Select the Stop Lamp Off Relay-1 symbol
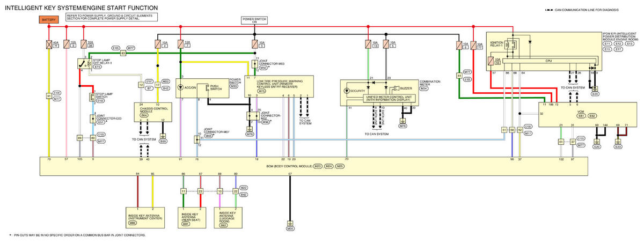 (84, 63)
